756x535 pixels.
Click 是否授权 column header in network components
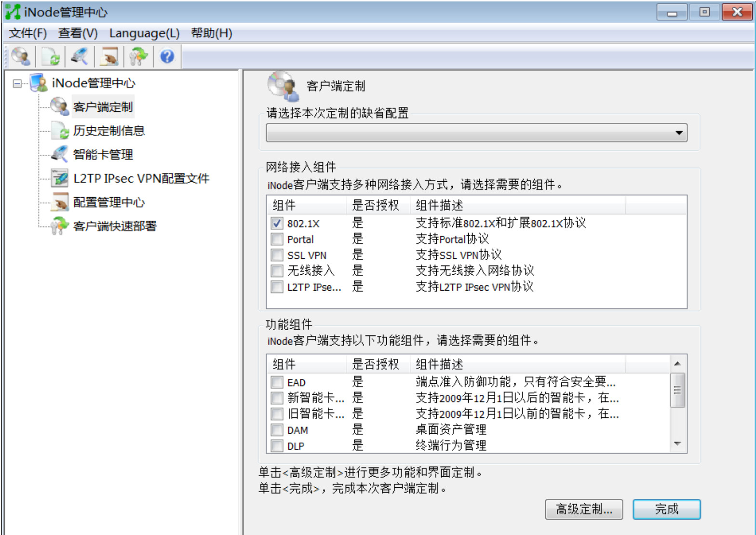tap(378, 205)
